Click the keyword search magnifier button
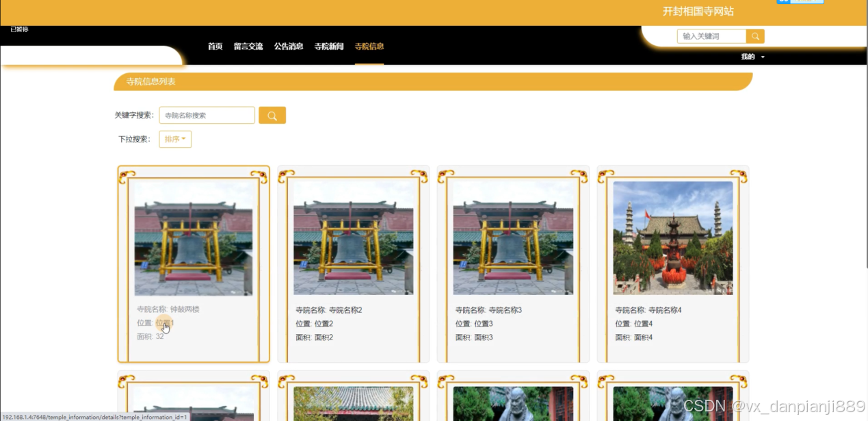Screen dimensions: 868x421 (x=272, y=116)
